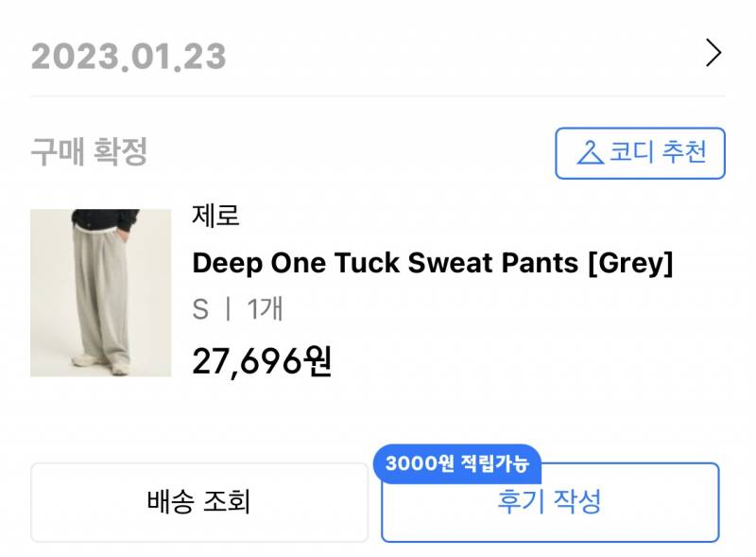
Task: Click the [Grey] color label in title
Action: (630, 264)
